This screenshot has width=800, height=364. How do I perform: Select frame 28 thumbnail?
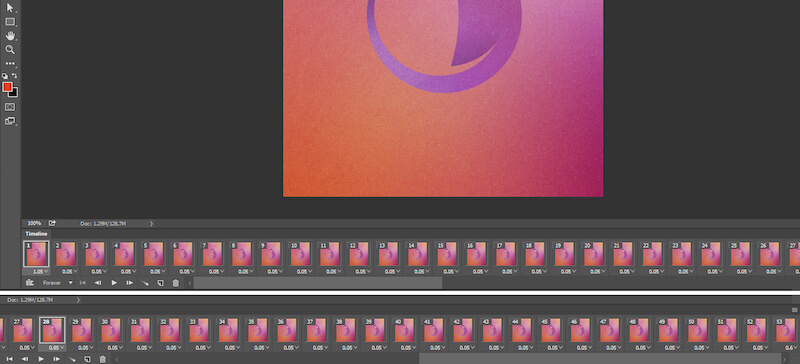52,330
